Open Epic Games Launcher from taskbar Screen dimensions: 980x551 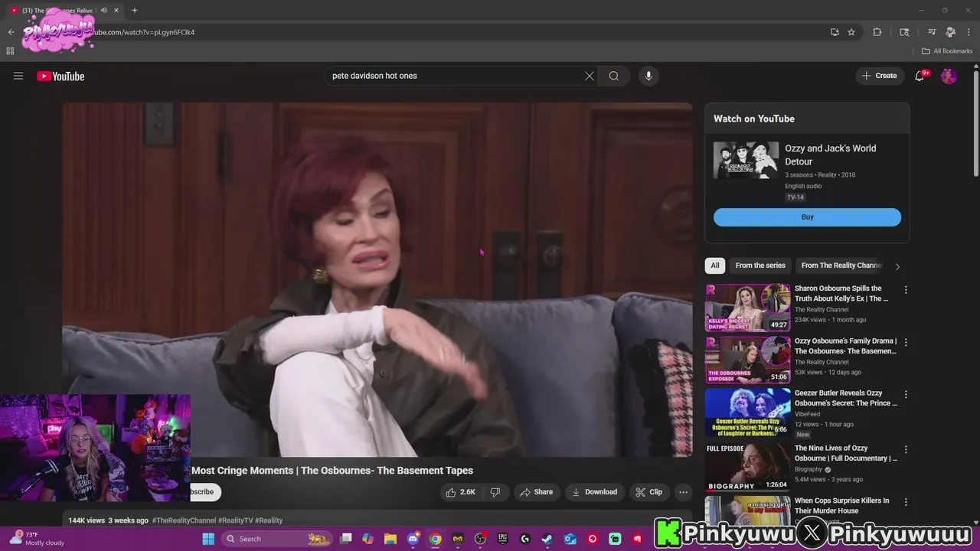(502, 539)
